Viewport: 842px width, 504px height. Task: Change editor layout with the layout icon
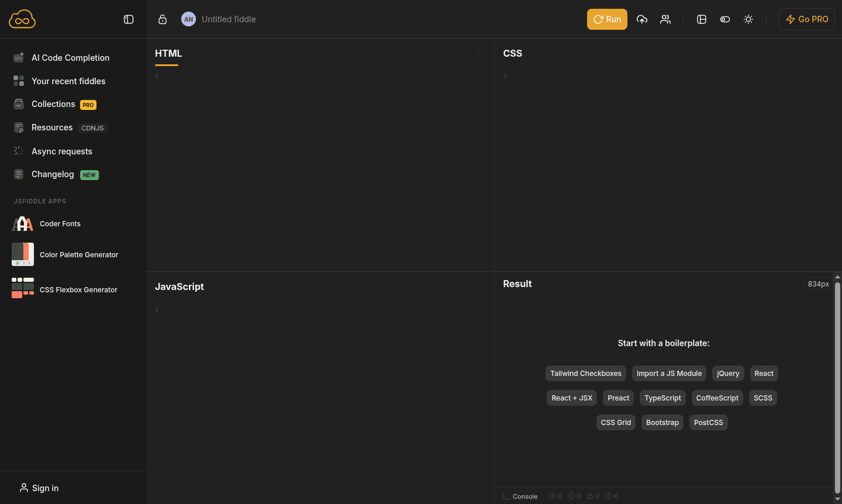point(702,19)
